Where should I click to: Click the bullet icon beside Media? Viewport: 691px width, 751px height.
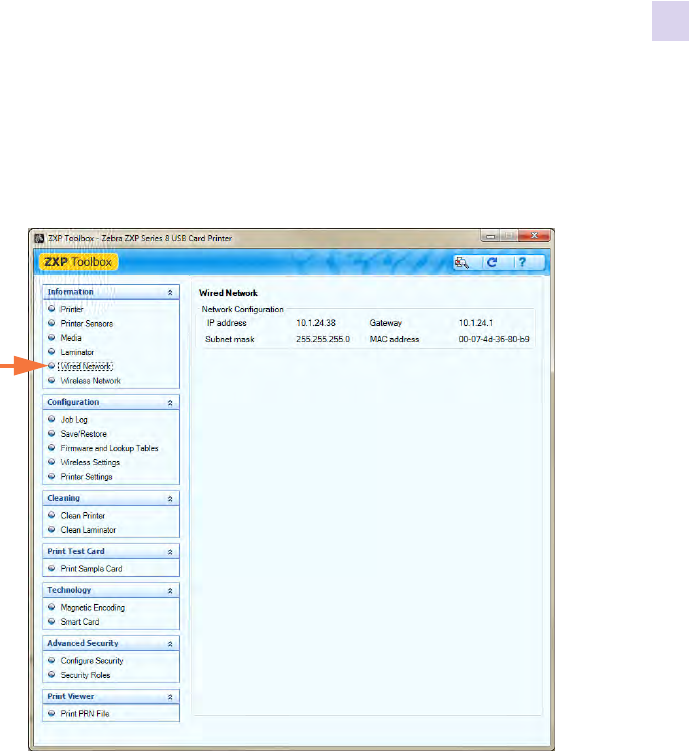click(x=52, y=337)
